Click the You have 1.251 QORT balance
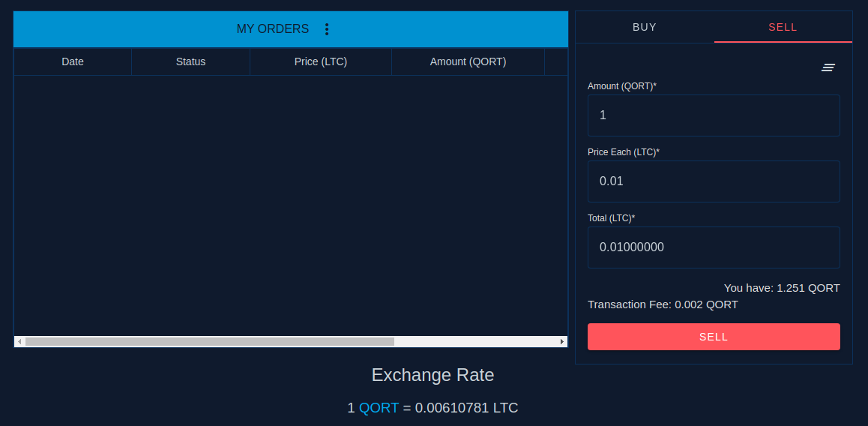 click(782, 288)
